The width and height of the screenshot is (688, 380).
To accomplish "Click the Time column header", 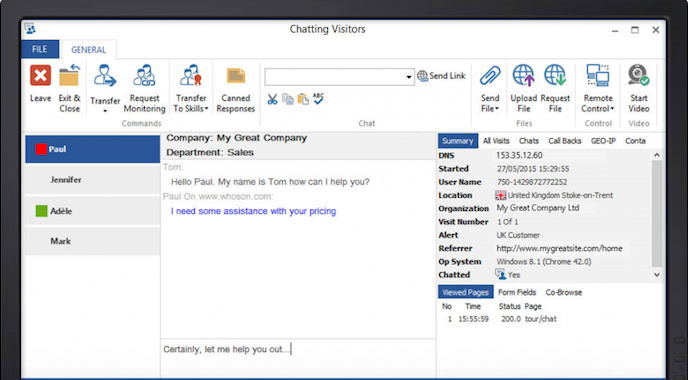I will (x=473, y=306).
